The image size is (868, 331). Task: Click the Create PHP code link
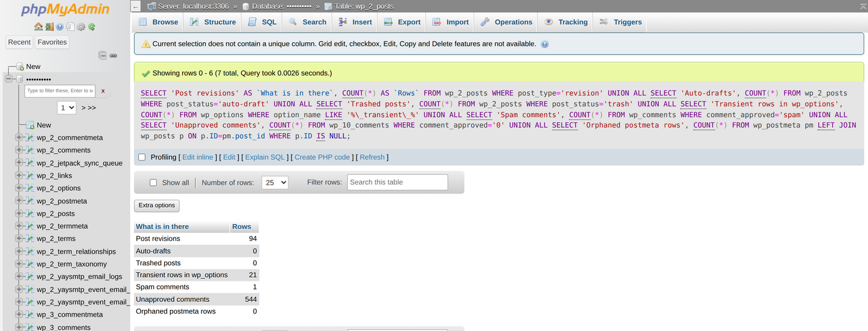pyautogui.click(x=322, y=157)
